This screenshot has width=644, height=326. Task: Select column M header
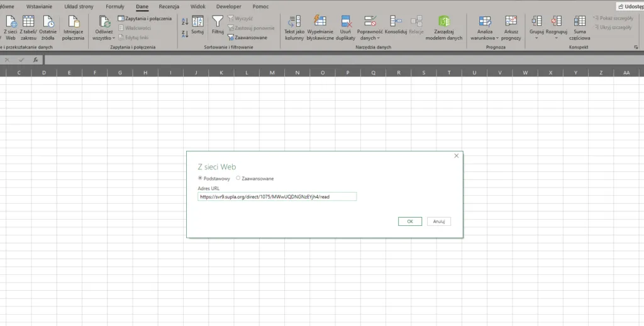272,73
